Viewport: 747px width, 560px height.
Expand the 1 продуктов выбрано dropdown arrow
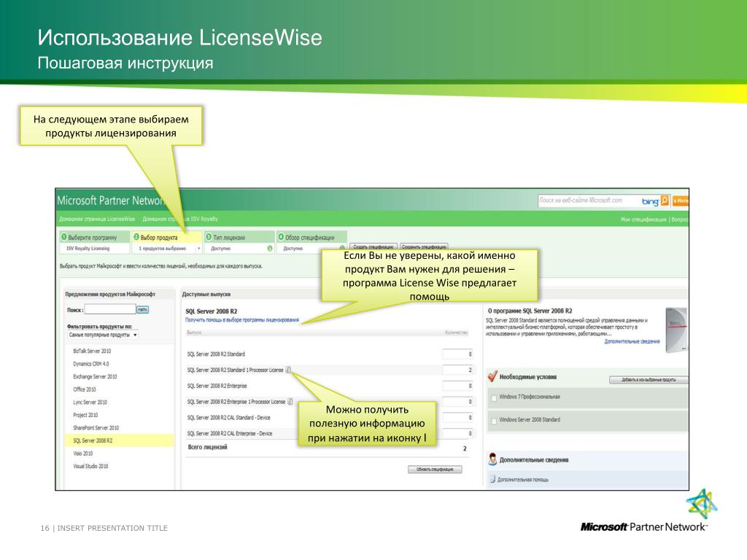[198, 249]
